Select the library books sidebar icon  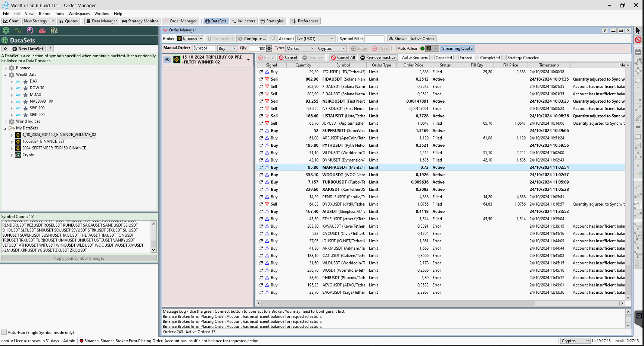point(54,31)
